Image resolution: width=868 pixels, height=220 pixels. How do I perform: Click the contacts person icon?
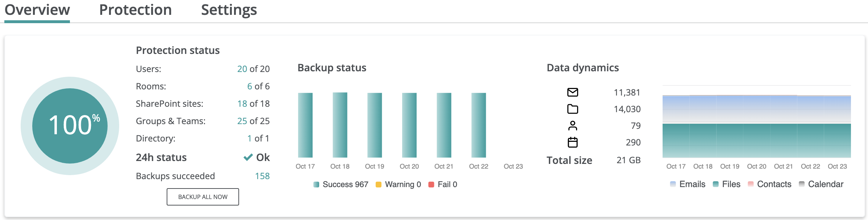tap(572, 126)
